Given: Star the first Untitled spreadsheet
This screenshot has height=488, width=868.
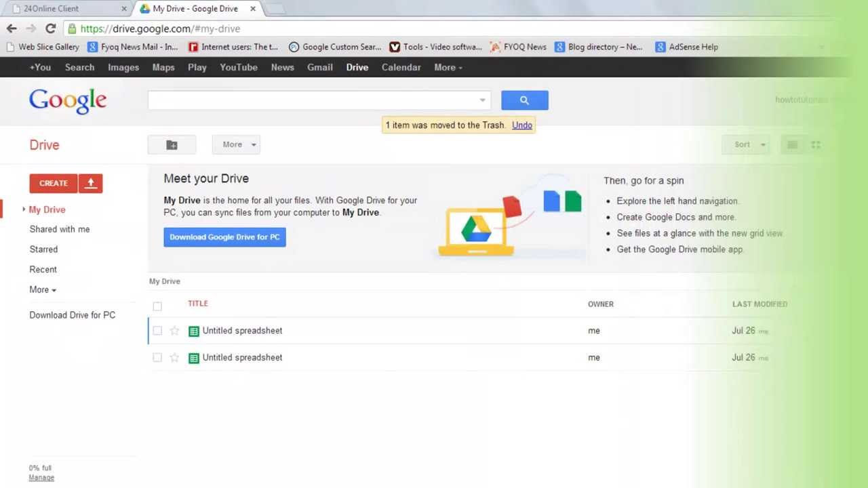Looking at the screenshot, I should [174, 331].
